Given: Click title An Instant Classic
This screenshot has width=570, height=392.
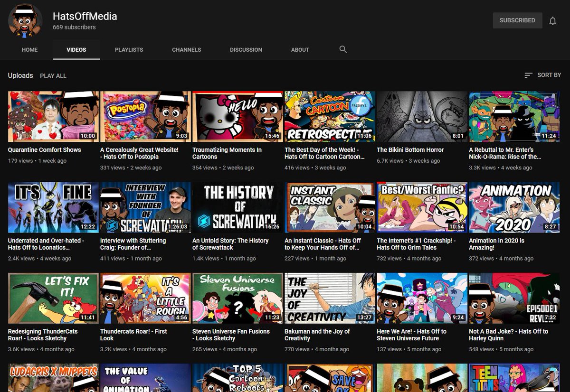Looking at the screenshot, I should tap(323, 244).
